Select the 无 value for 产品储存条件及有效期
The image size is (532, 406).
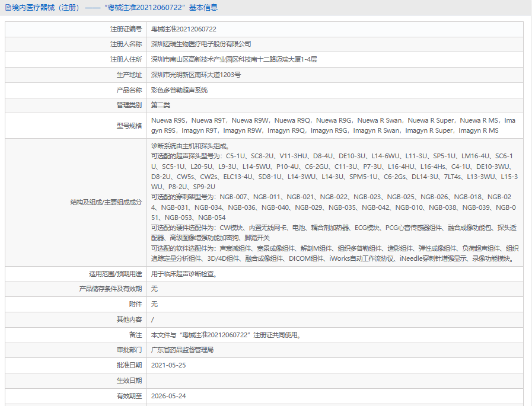(x=154, y=289)
